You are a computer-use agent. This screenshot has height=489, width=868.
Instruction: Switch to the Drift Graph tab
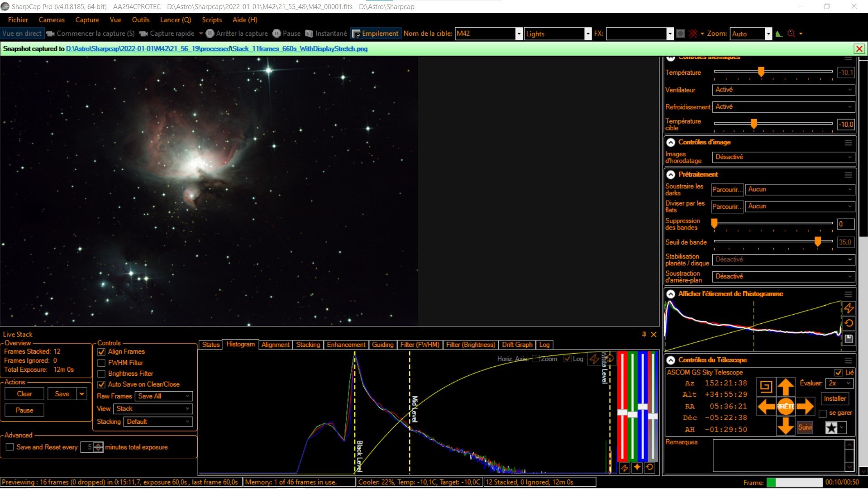pos(517,345)
